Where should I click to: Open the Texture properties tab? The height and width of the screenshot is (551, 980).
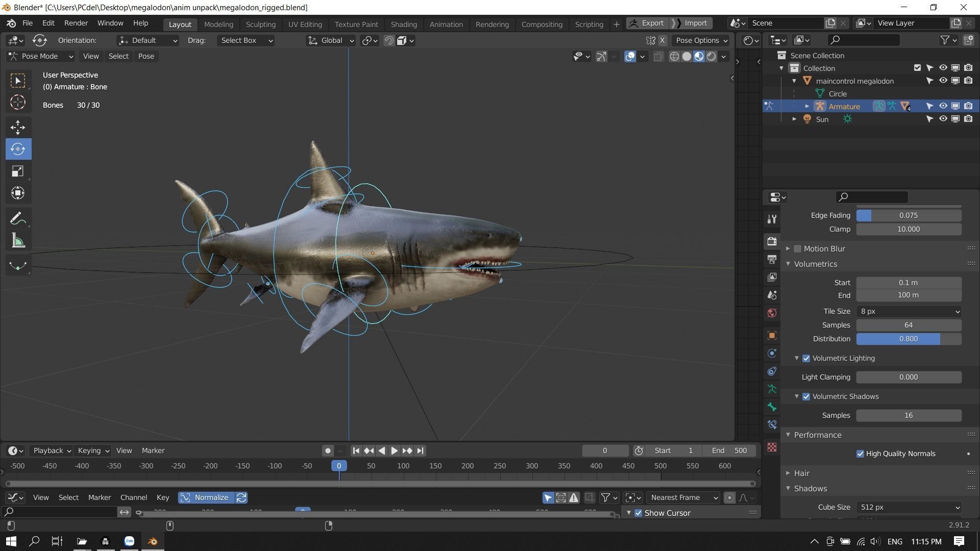coord(772,447)
